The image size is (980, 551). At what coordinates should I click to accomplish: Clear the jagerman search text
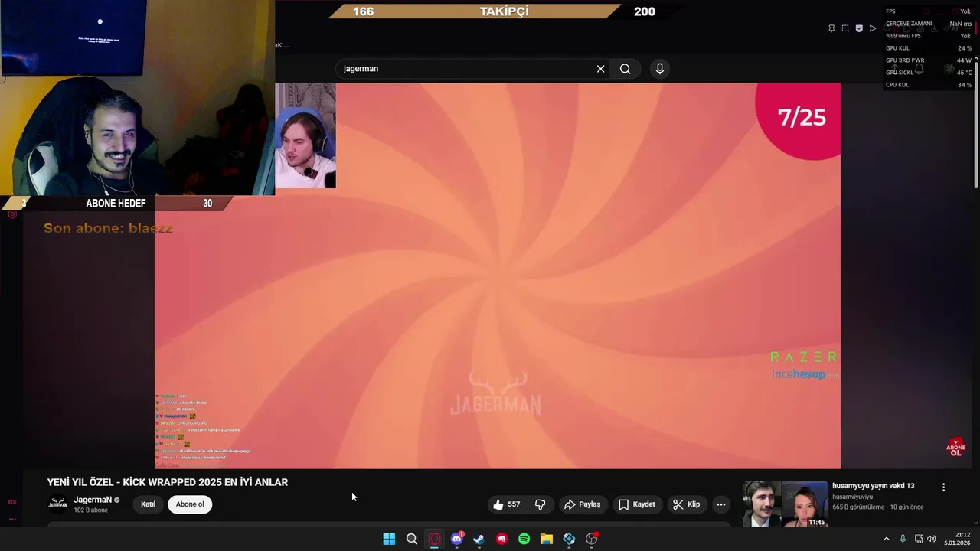600,69
